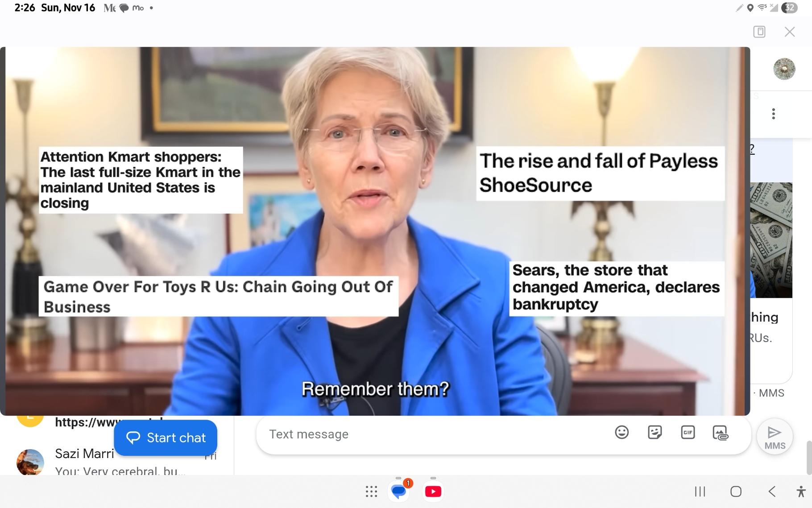Send the message via MMS
This screenshot has width=812, height=508.
pos(775,437)
